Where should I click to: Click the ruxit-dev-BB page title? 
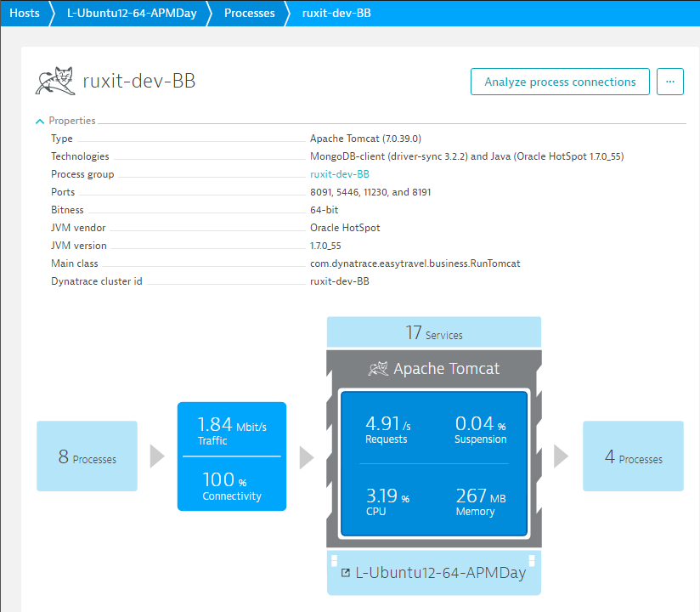139,81
